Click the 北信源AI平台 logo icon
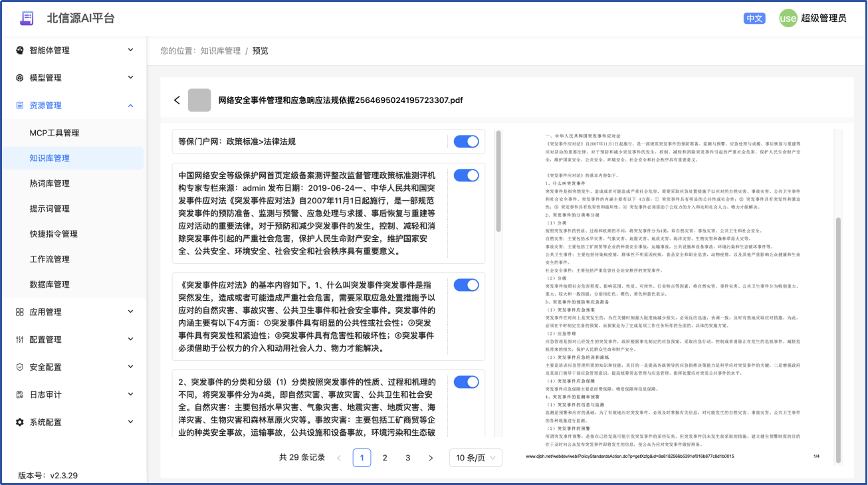The height and width of the screenshot is (485, 868). coord(27,18)
